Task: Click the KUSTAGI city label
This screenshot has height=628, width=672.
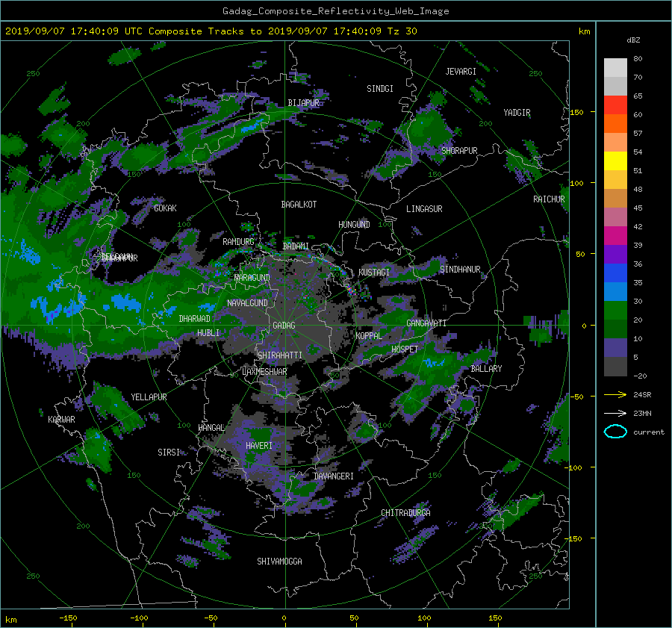Action: pyautogui.click(x=374, y=273)
